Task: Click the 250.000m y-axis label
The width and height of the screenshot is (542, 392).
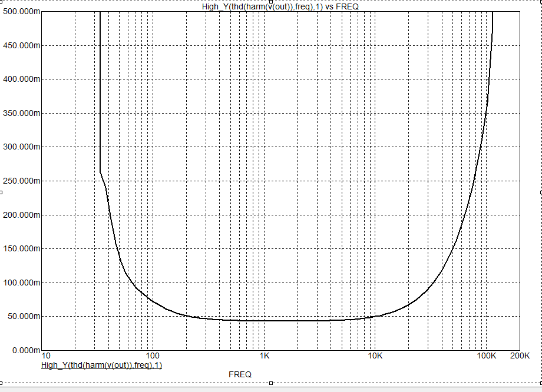Action: point(21,181)
